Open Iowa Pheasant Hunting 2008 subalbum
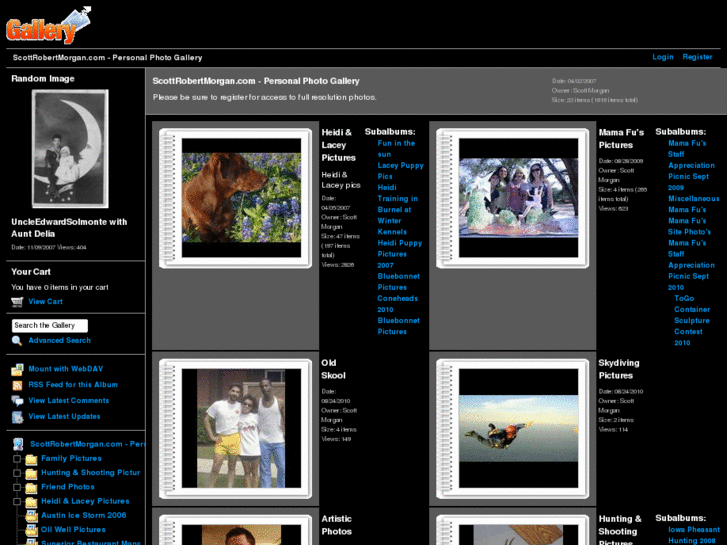Viewport: 727px width, 545px height. (x=694, y=535)
